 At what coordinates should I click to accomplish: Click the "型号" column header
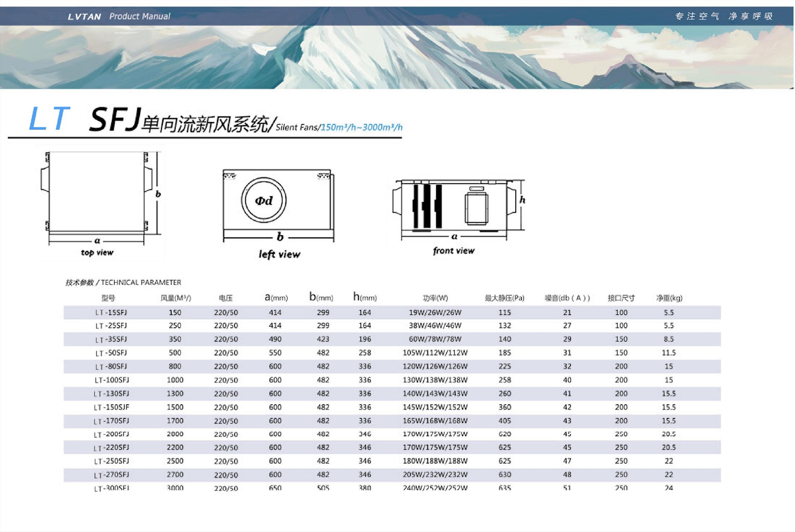pos(108,298)
